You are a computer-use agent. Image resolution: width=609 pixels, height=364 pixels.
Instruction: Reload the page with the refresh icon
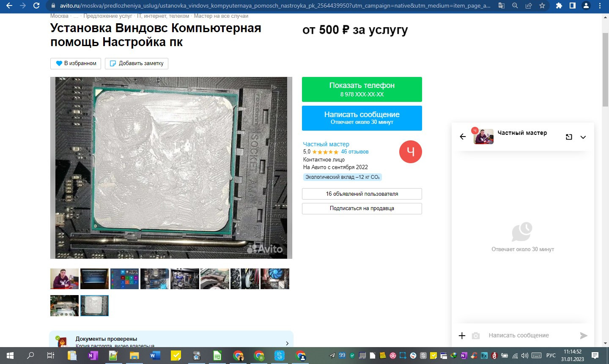point(36,5)
